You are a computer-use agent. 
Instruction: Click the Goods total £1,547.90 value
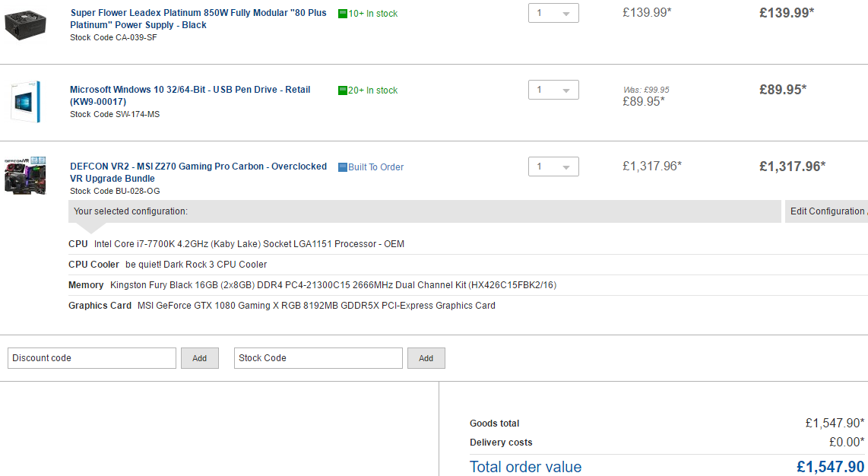tap(835, 424)
